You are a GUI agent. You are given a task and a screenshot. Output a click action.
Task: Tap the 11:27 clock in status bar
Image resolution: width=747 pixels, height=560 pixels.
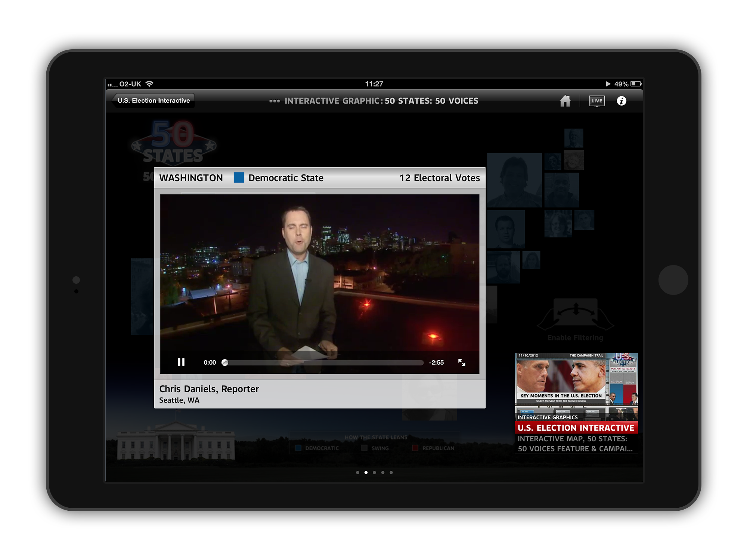[x=374, y=84]
